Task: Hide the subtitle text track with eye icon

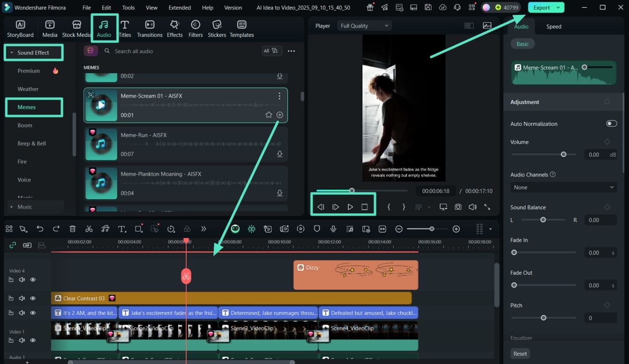Action: [33, 313]
